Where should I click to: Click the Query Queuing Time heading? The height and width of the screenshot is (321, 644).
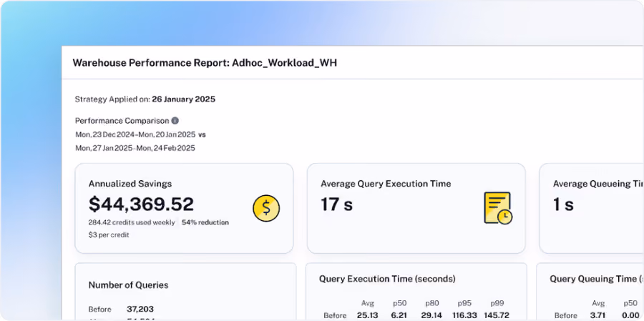point(597,279)
